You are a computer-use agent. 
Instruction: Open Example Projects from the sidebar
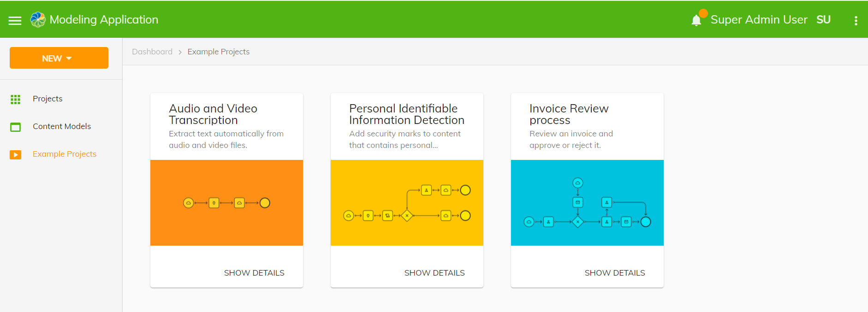click(x=64, y=154)
